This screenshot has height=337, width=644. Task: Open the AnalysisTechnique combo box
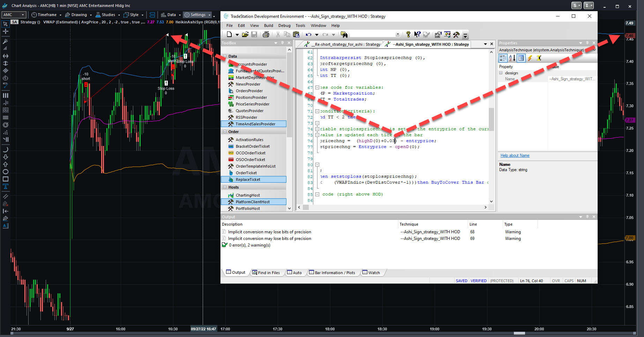coord(547,50)
